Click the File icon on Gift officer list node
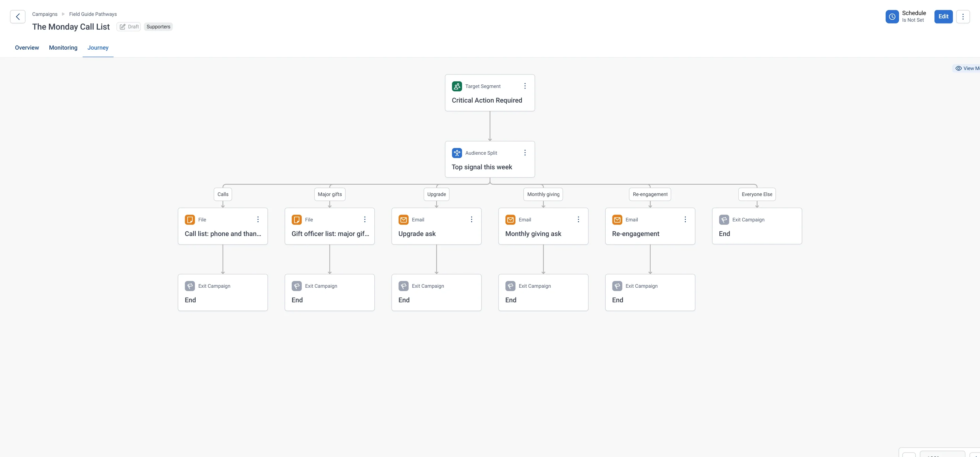 297,220
